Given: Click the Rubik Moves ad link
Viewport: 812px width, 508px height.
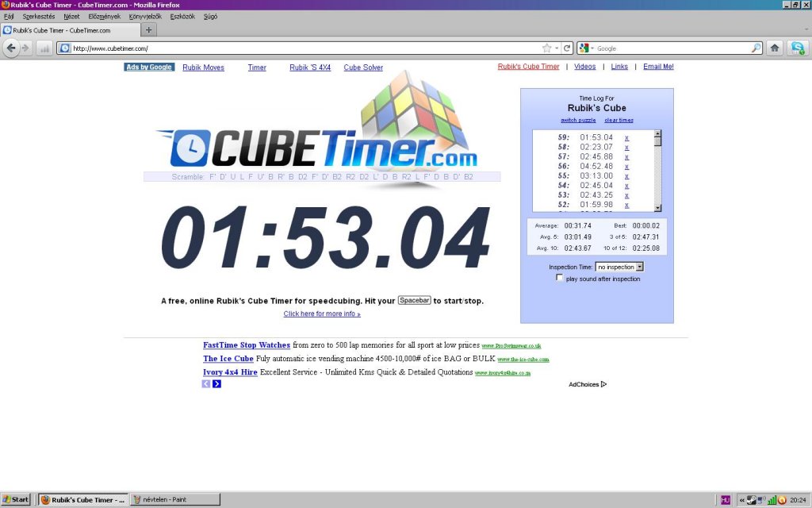Looking at the screenshot, I should (204, 67).
